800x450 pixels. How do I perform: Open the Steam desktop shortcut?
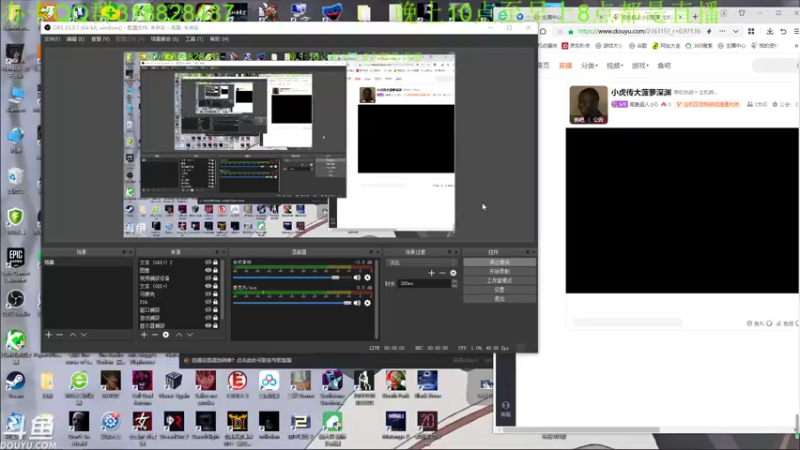[15, 385]
